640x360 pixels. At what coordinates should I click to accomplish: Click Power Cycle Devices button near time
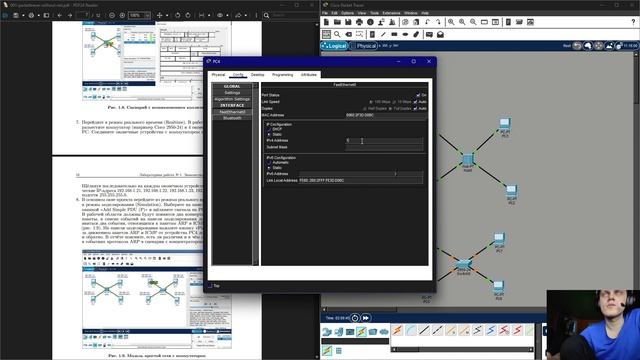click(x=355, y=318)
